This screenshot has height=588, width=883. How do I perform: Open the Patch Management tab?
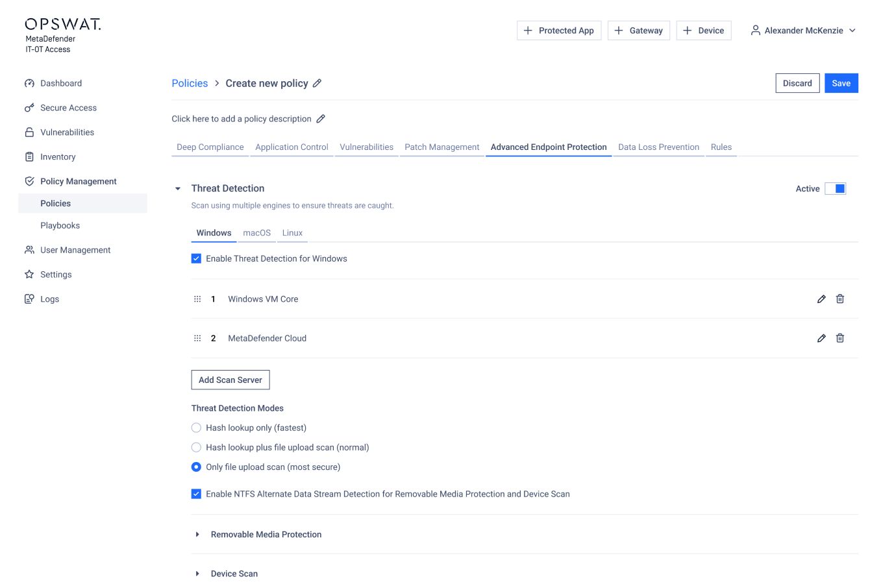click(442, 147)
